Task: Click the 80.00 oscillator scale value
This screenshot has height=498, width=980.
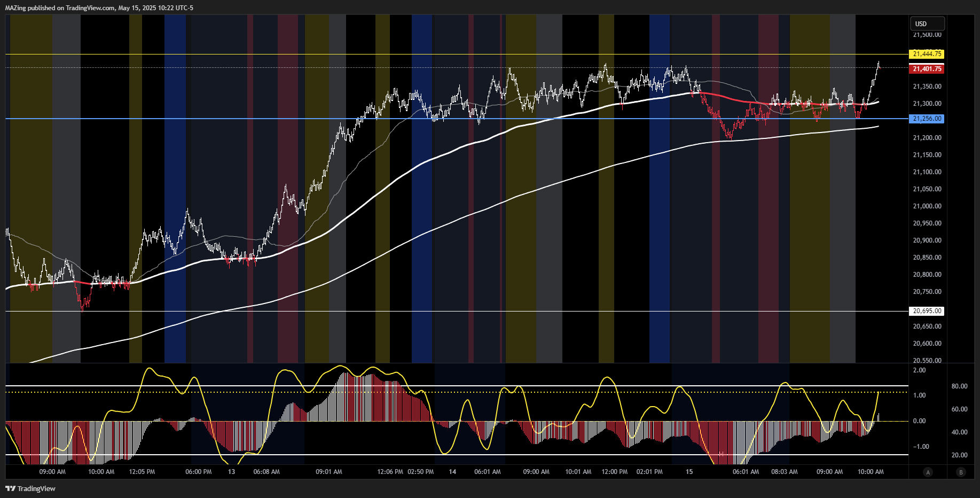Action: coord(960,386)
